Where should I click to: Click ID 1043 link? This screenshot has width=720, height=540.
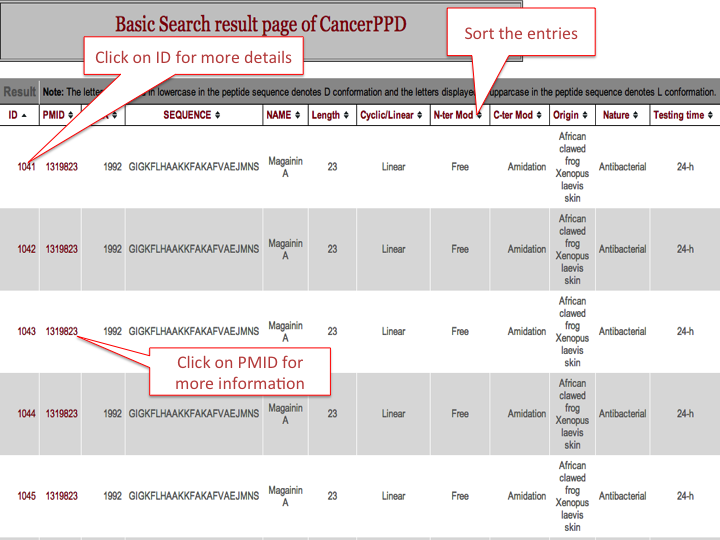pos(26,332)
